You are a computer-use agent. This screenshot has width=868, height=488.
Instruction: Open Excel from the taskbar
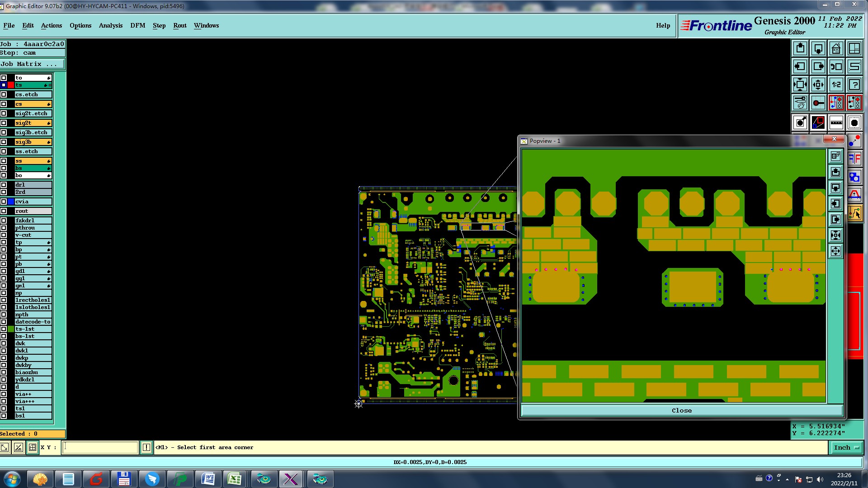coord(235,479)
